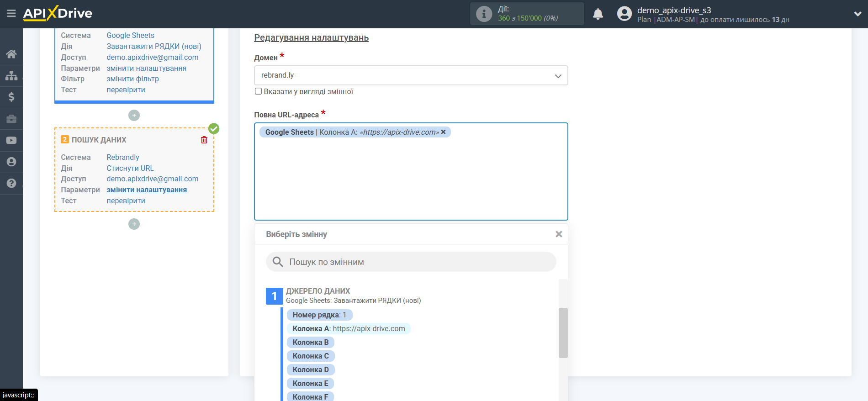This screenshot has width=868, height=401.
Task: Click перевірити in Google Sheets block
Action: pos(126,90)
